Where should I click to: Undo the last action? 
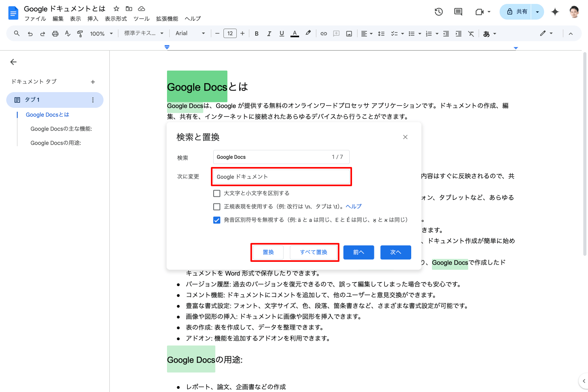point(30,34)
